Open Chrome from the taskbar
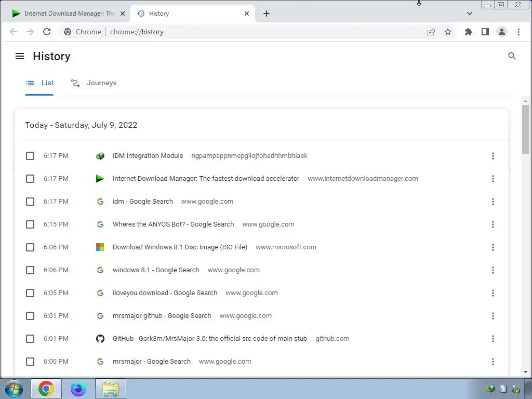 [46, 389]
